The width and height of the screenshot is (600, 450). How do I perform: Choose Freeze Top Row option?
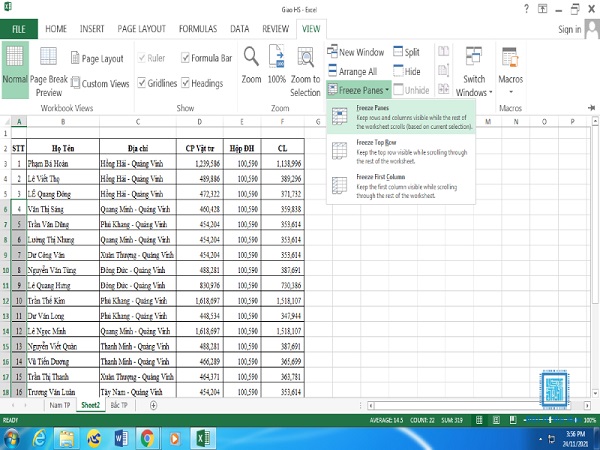point(401,151)
